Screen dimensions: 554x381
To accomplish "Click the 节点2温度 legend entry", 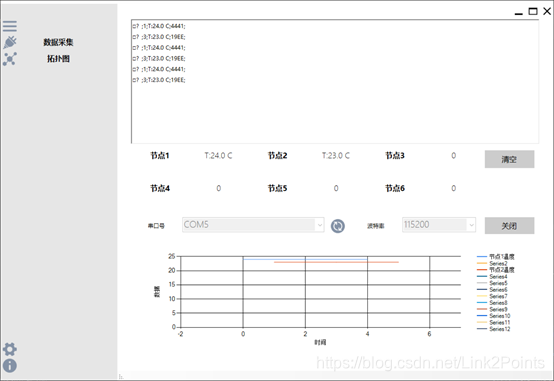I will (496, 270).
